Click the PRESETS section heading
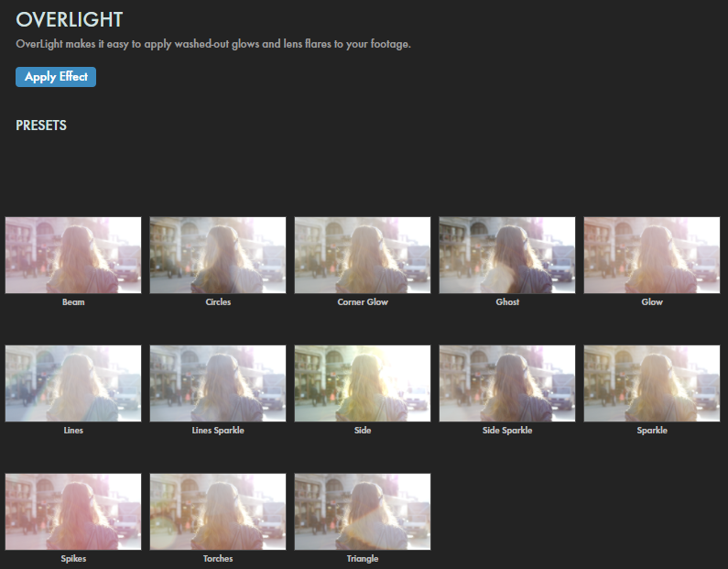 (41, 126)
